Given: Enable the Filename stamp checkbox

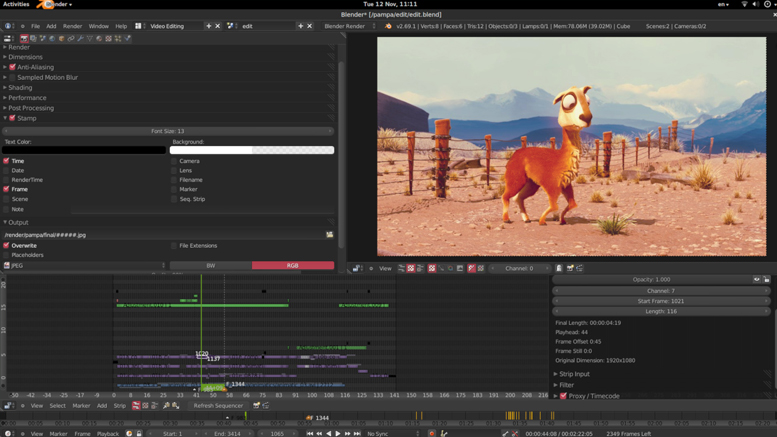Looking at the screenshot, I should pyautogui.click(x=174, y=179).
